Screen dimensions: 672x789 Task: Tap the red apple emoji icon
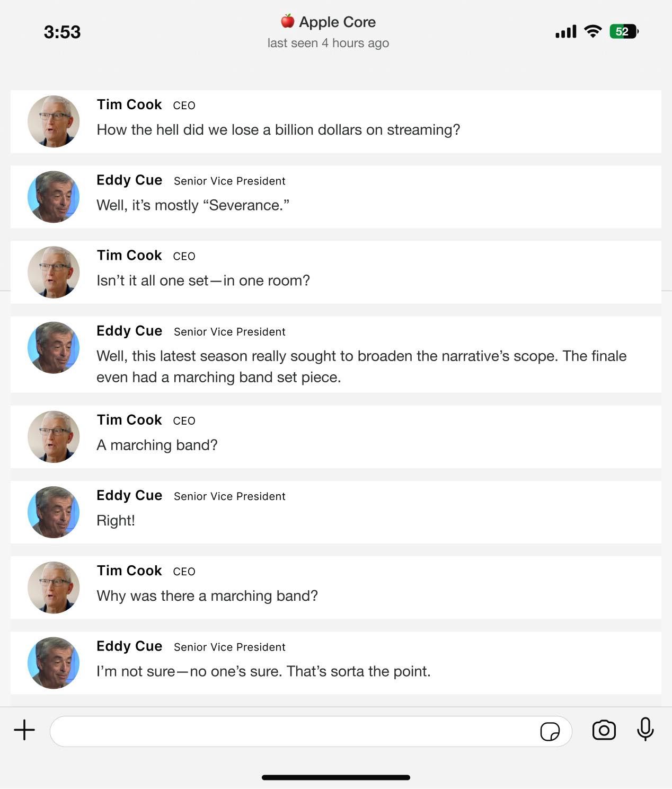click(x=287, y=21)
